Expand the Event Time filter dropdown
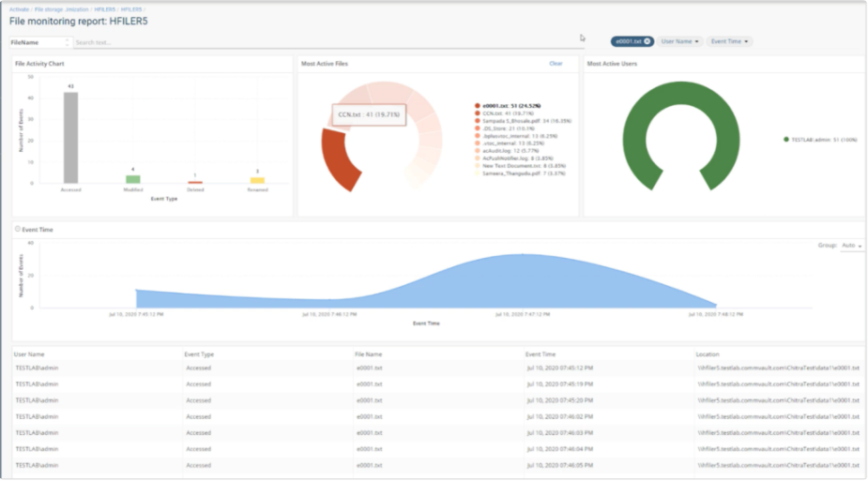868x481 pixels. coord(730,41)
